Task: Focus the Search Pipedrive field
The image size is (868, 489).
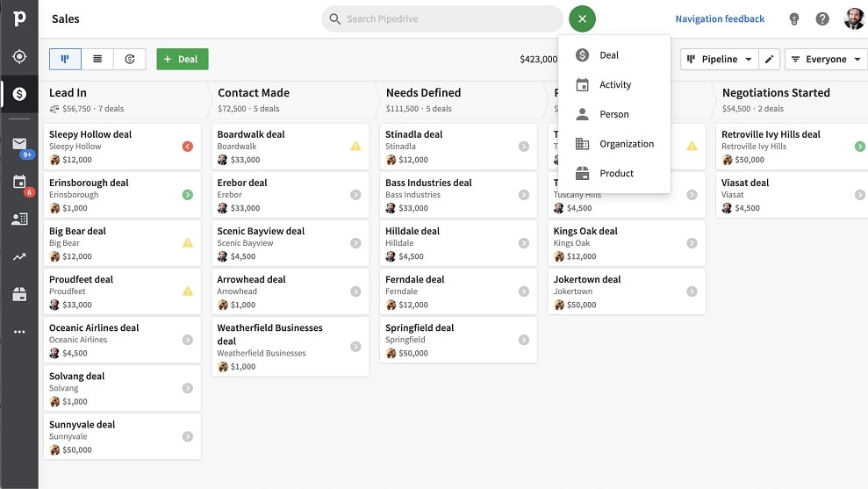Action: point(442,18)
